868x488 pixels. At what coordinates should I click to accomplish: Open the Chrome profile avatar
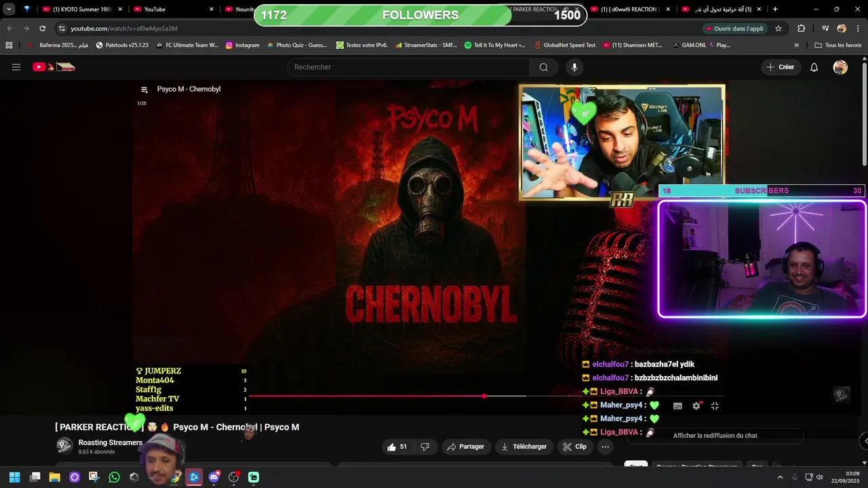pyautogui.click(x=842, y=28)
